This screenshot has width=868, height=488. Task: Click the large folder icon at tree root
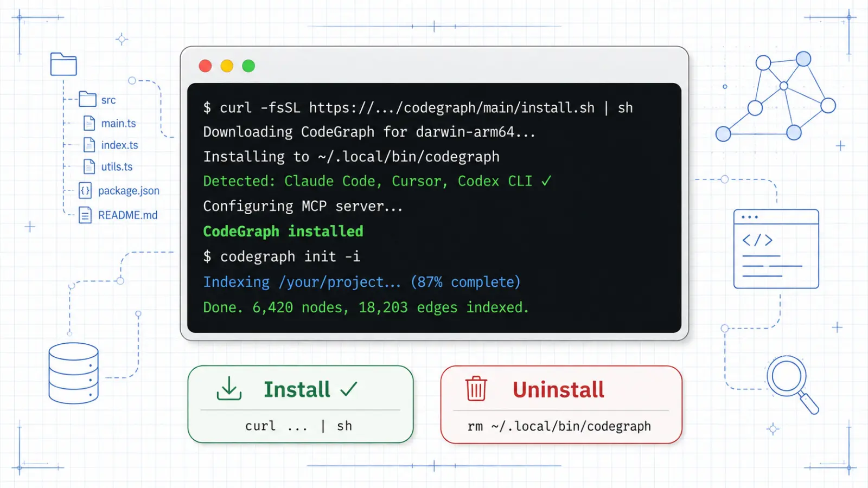click(x=63, y=64)
